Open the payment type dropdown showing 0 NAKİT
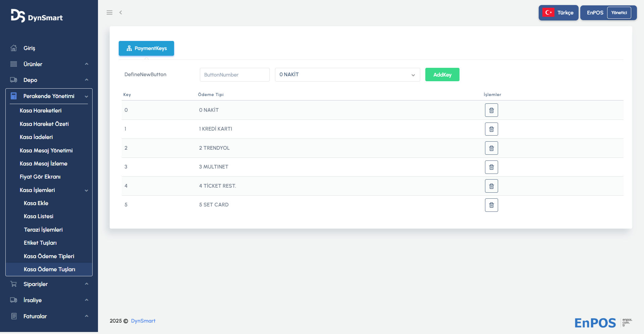Screen dimensions: 644x334 point(347,75)
